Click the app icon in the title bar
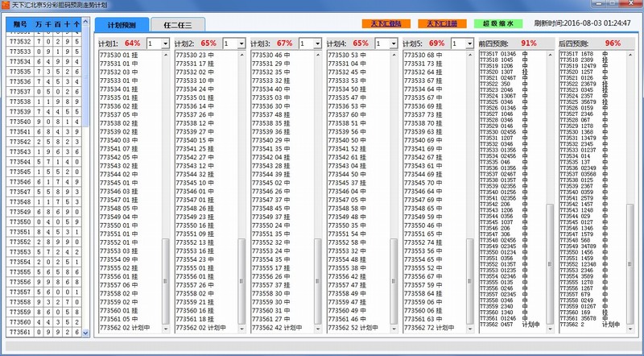Viewport: 644px width, 356px height. pos(6,5)
